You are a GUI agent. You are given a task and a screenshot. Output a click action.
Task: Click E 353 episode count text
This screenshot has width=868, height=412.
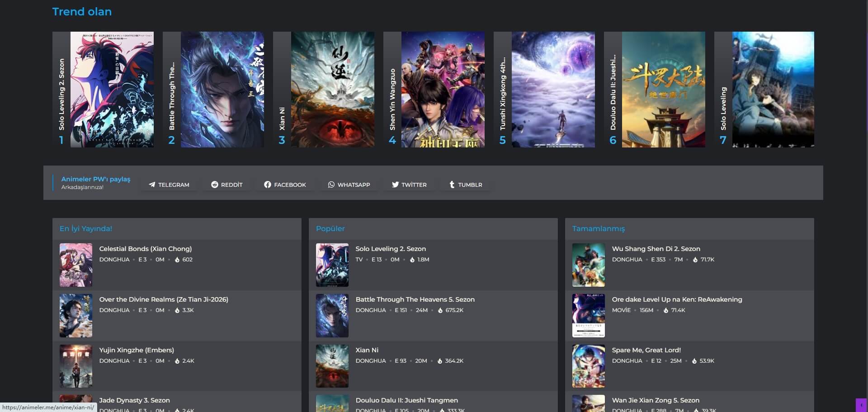pos(658,260)
